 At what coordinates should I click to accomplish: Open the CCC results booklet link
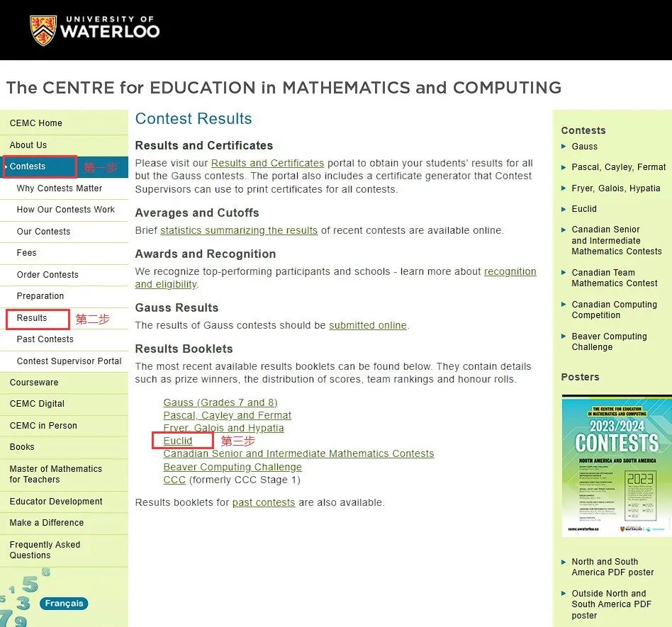click(174, 480)
